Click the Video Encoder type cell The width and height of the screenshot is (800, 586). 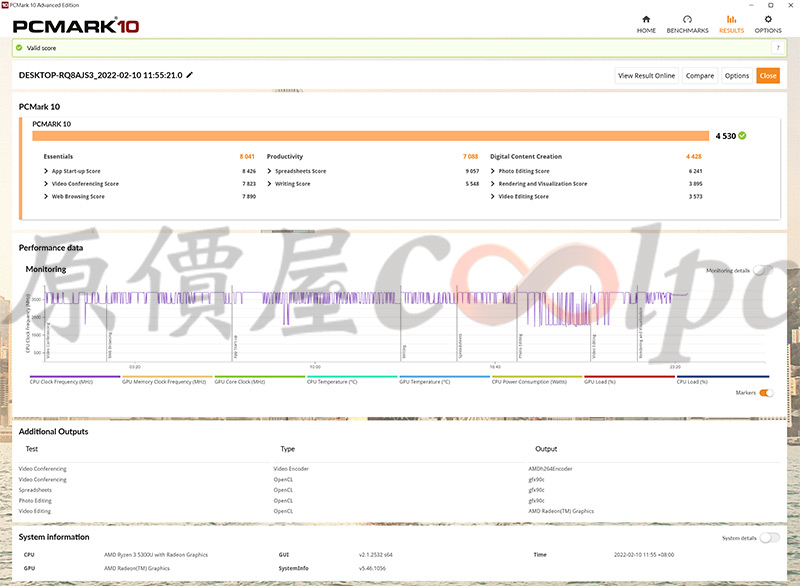click(291, 469)
